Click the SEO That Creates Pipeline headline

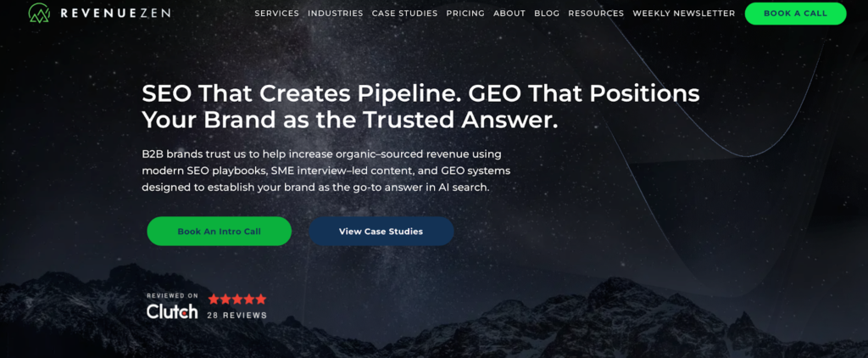coord(420,107)
